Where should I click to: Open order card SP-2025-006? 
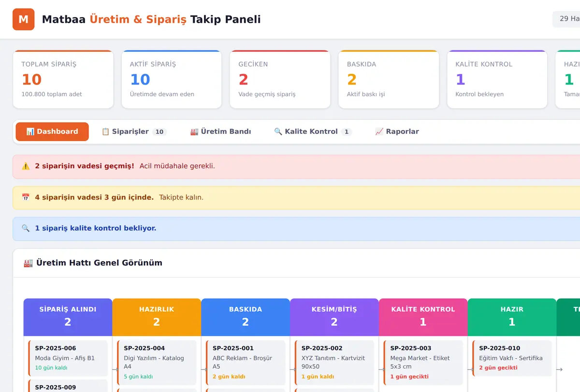[68, 358]
